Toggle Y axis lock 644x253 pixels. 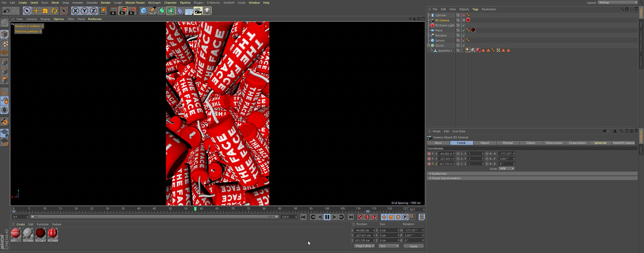pyautogui.click(x=85, y=11)
